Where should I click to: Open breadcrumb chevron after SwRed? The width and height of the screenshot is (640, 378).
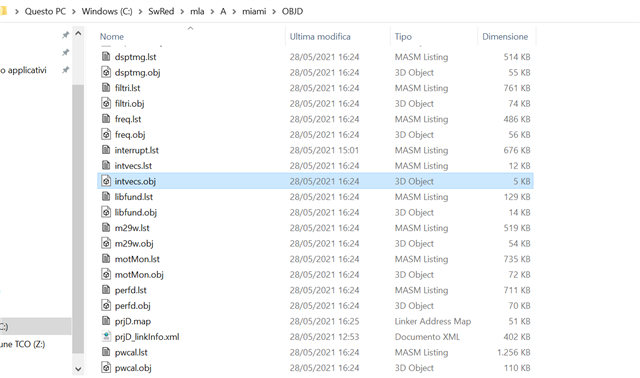(182, 11)
